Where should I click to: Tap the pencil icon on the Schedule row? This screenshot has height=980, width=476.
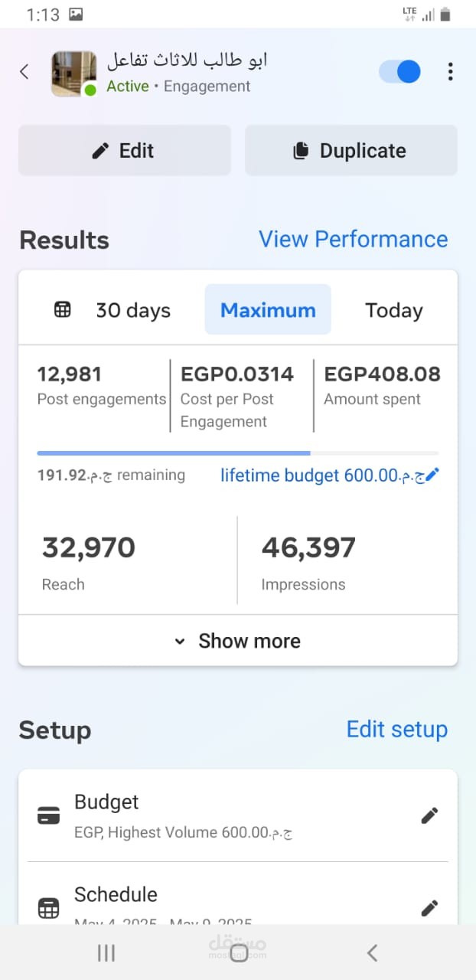(x=429, y=908)
